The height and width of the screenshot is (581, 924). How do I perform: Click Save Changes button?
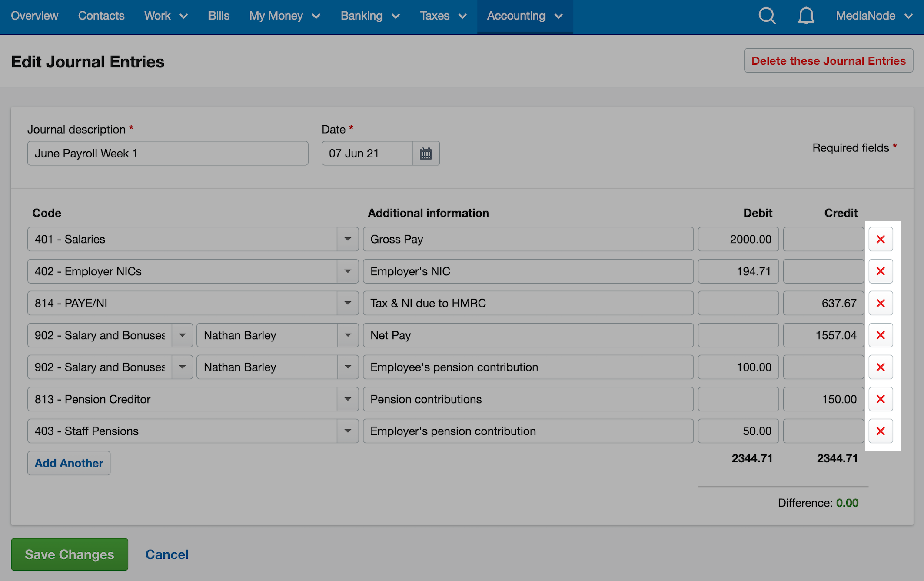[x=70, y=554]
